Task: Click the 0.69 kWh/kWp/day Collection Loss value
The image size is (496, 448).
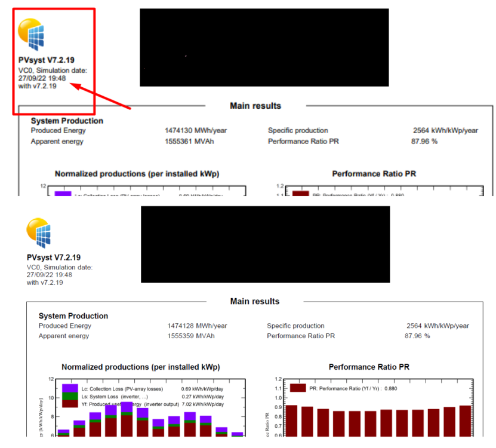Action: pyautogui.click(x=202, y=389)
